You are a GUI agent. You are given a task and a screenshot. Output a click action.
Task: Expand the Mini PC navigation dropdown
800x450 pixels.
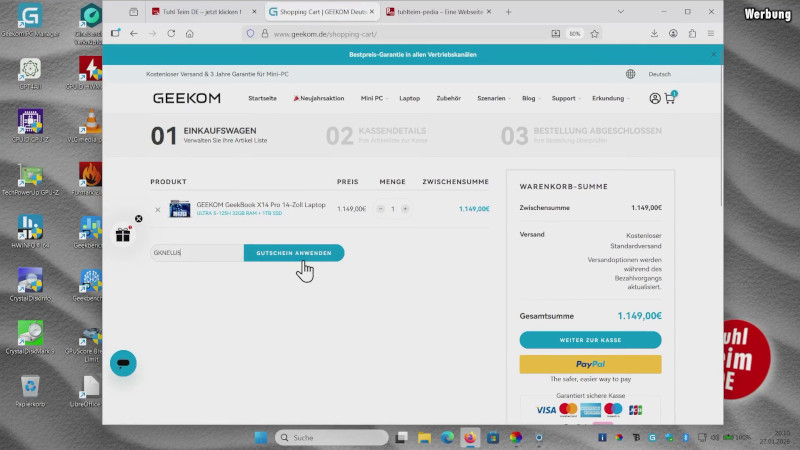tap(373, 99)
